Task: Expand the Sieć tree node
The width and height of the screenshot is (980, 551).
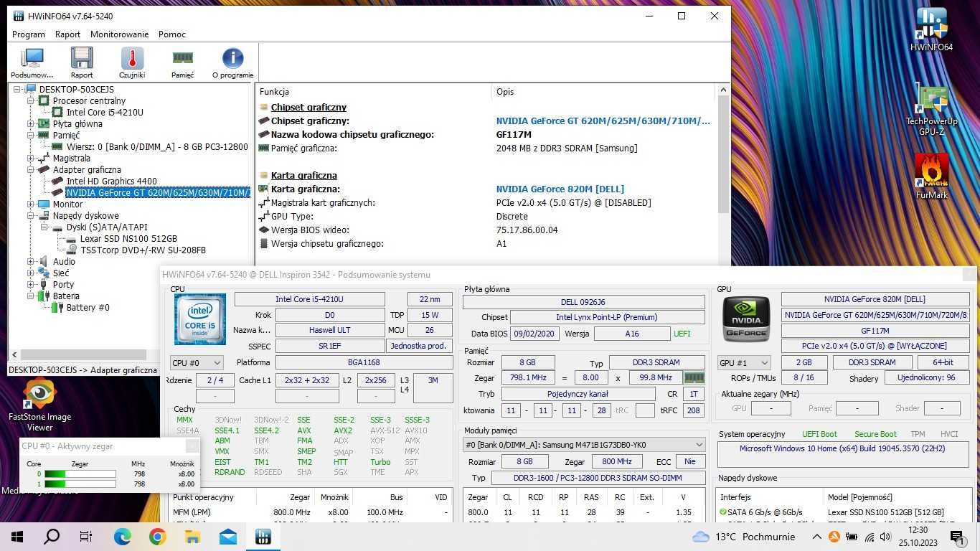Action: pos(31,273)
